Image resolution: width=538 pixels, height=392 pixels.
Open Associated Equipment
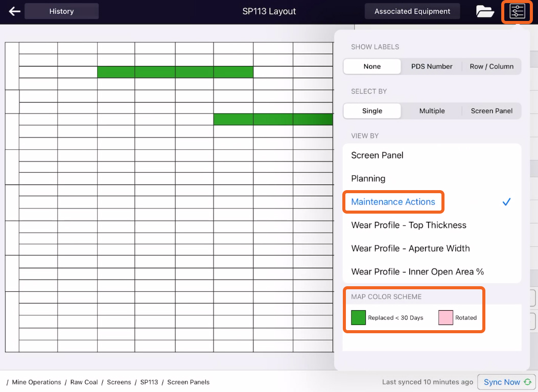point(412,11)
